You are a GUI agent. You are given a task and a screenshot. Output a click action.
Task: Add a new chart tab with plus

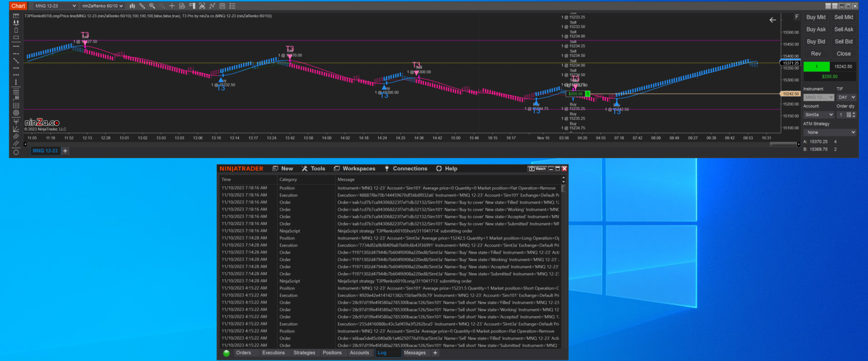(x=65, y=151)
